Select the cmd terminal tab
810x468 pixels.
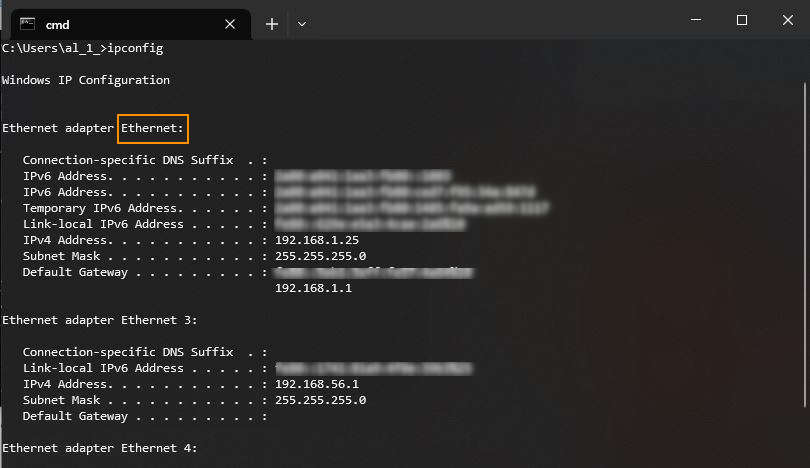click(x=131, y=24)
